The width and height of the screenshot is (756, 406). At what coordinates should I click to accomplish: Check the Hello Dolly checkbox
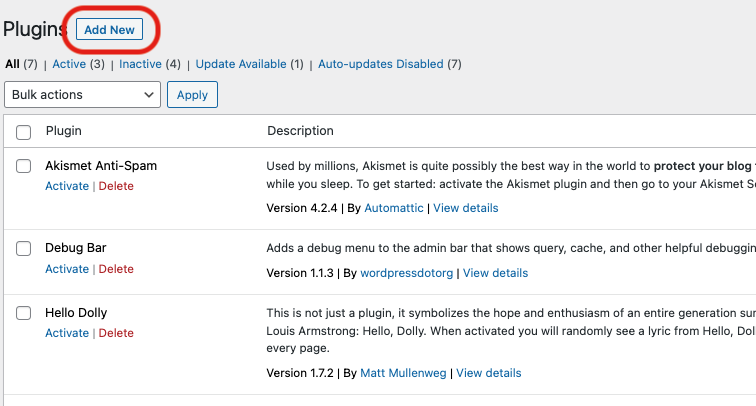coord(23,313)
